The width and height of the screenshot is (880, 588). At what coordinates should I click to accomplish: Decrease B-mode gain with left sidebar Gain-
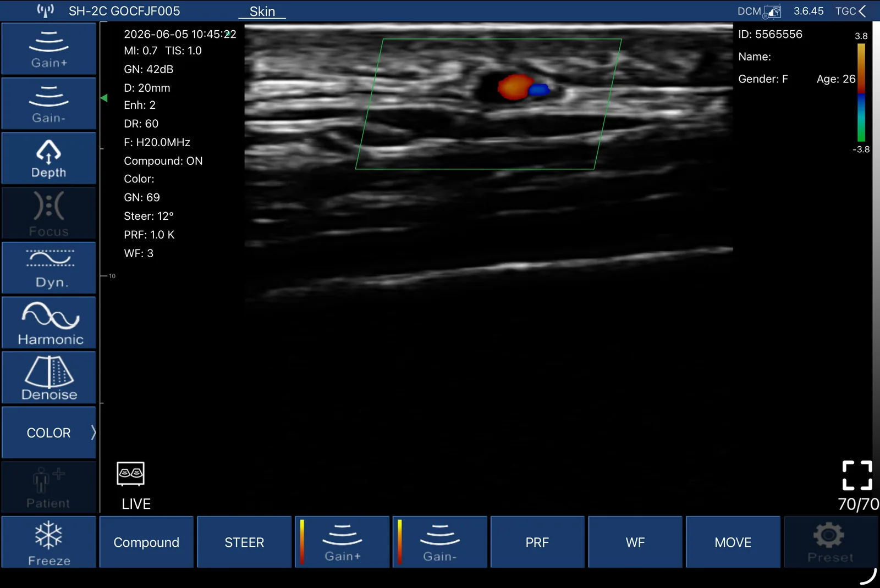(49, 103)
